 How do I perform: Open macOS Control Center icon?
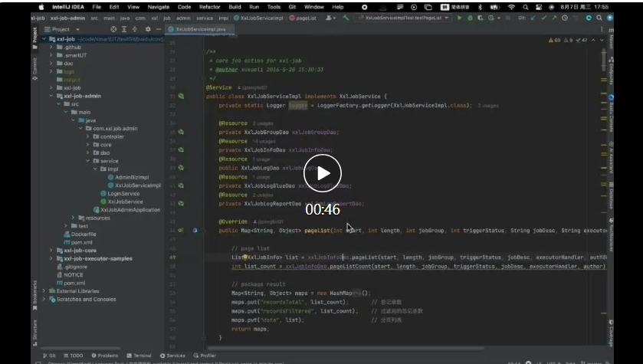click(539, 7)
